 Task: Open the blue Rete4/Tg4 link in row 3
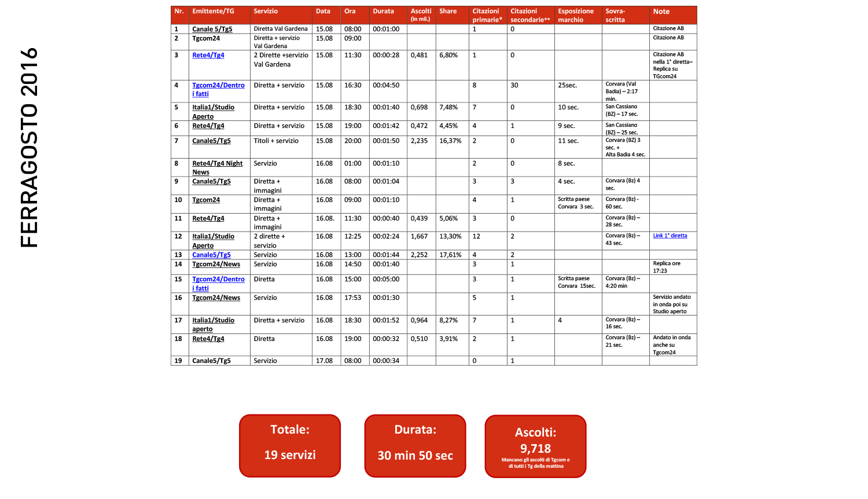[208, 56]
